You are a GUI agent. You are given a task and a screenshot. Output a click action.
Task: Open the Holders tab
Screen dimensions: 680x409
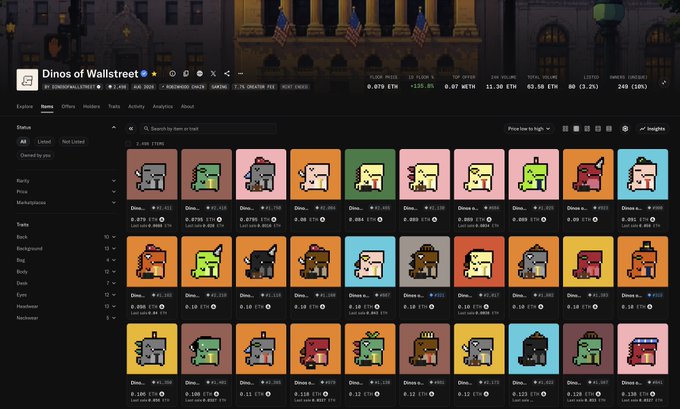91,107
